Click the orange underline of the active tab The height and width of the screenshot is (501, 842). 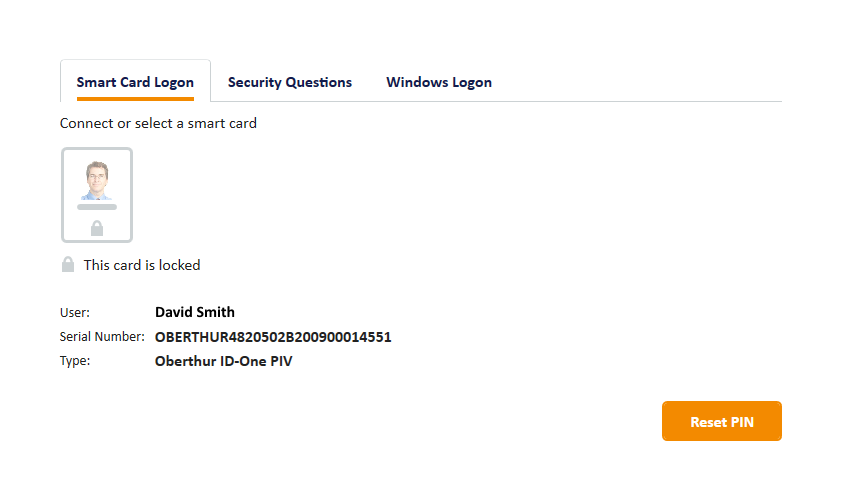pyautogui.click(x=135, y=99)
